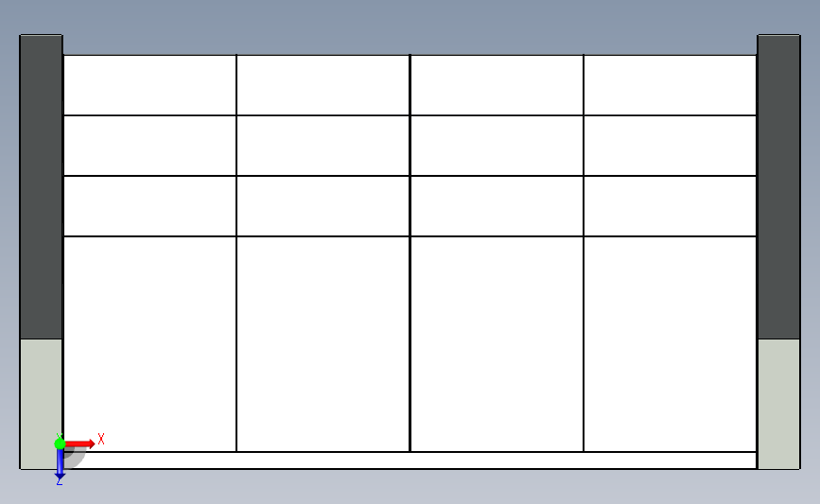Click the large panel in second column
820x504 pixels.
click(323, 343)
